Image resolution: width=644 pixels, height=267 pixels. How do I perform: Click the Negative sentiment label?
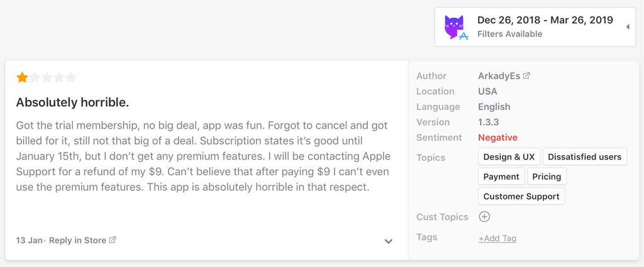pos(498,138)
